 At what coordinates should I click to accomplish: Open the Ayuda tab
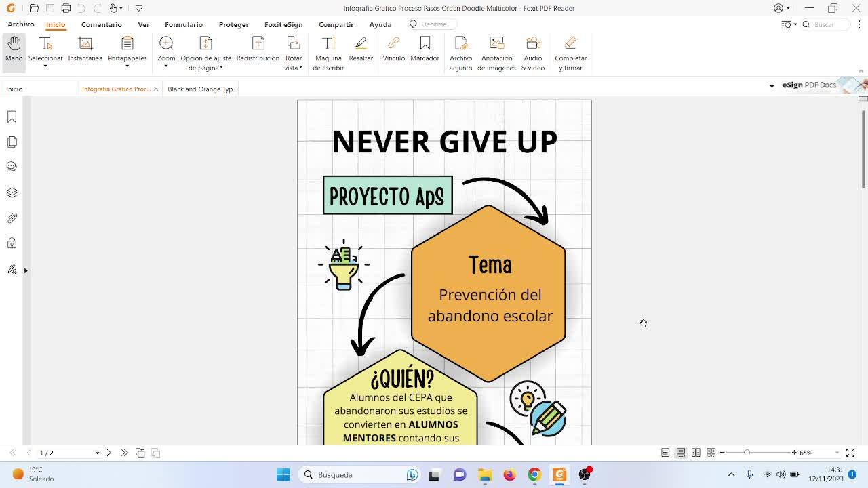pyautogui.click(x=380, y=24)
